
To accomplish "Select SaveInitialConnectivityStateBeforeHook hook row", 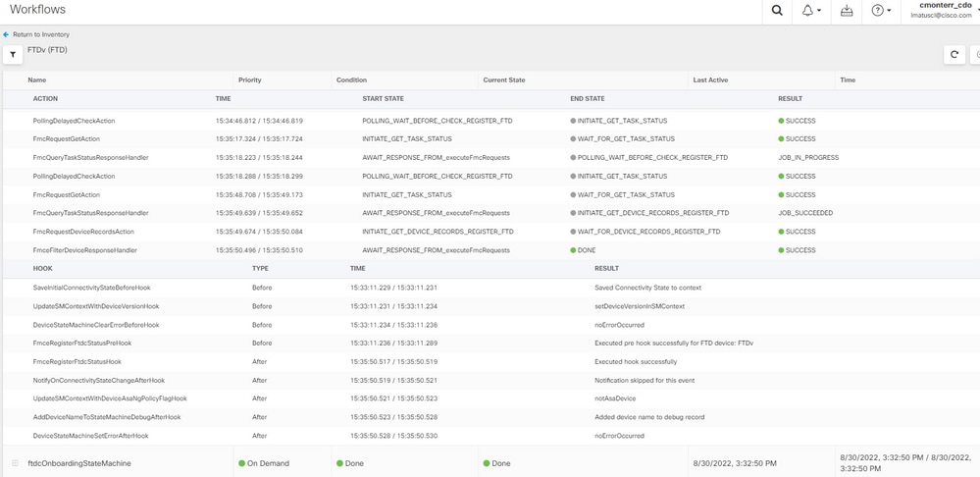I will pos(490,288).
